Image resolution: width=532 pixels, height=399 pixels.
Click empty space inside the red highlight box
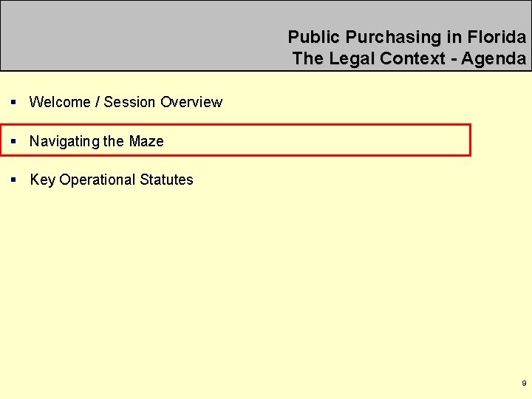click(316, 140)
